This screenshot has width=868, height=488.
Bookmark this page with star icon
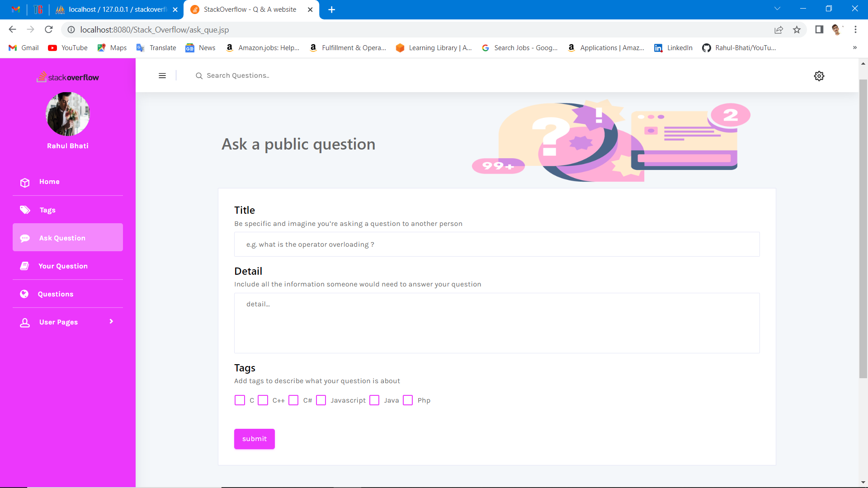(797, 30)
